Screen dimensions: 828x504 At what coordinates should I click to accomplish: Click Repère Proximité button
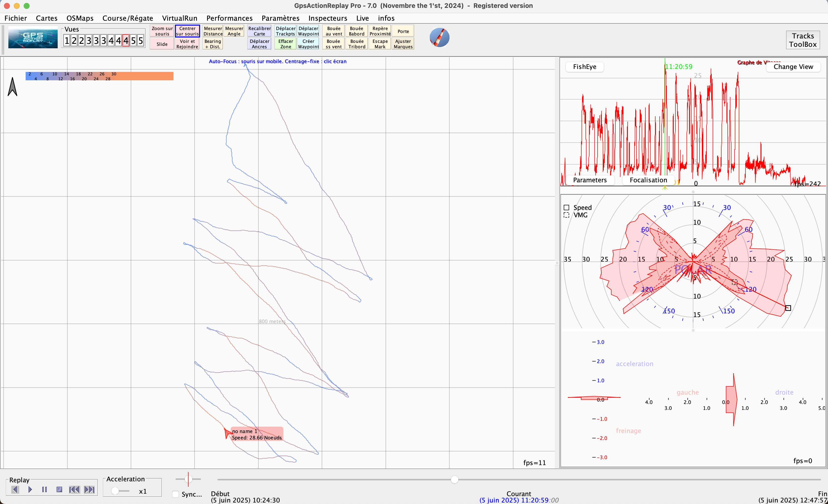pos(380,31)
